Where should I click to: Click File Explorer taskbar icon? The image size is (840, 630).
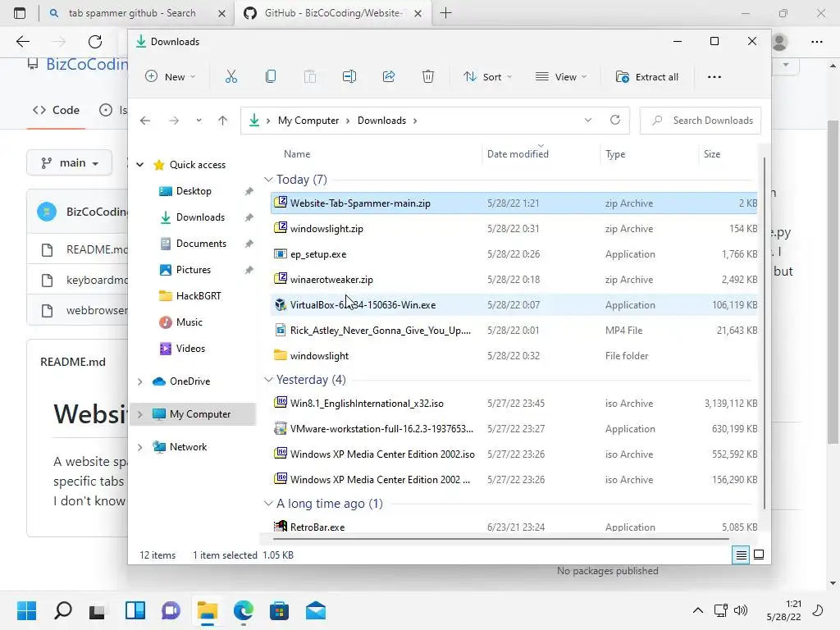point(207,610)
